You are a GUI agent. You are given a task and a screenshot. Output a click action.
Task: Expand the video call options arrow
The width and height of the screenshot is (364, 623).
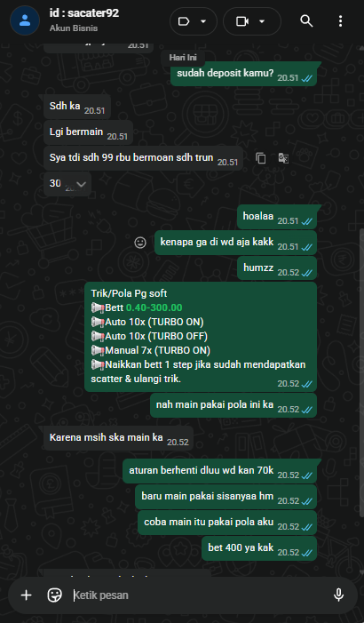(262, 21)
